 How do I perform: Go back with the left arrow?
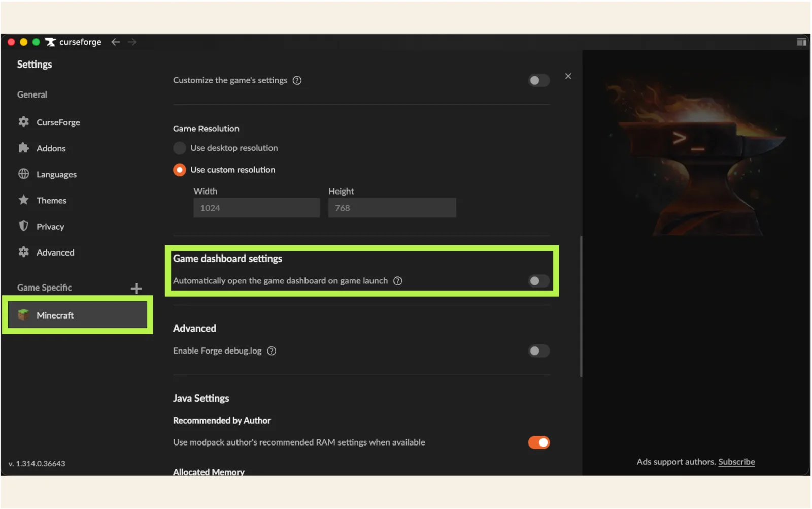point(116,42)
